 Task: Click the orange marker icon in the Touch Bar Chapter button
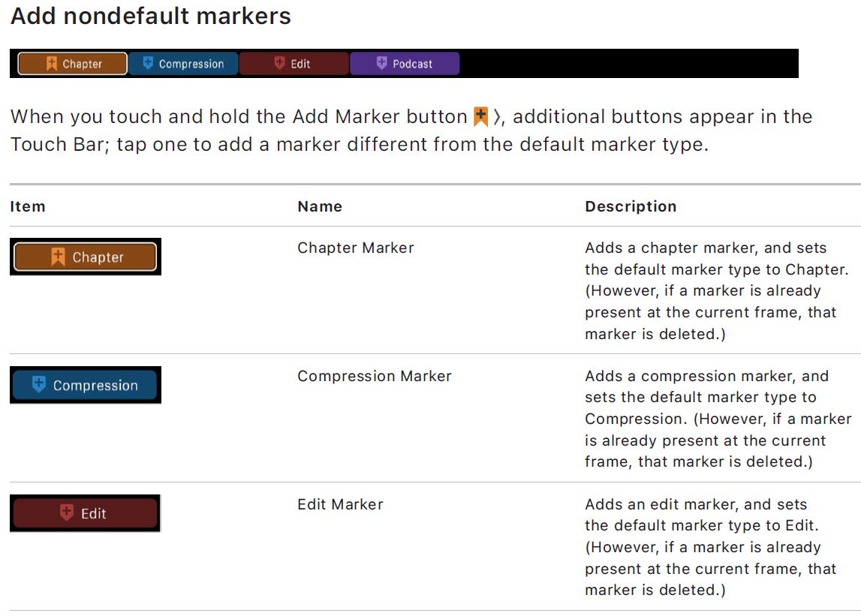pyautogui.click(x=51, y=64)
